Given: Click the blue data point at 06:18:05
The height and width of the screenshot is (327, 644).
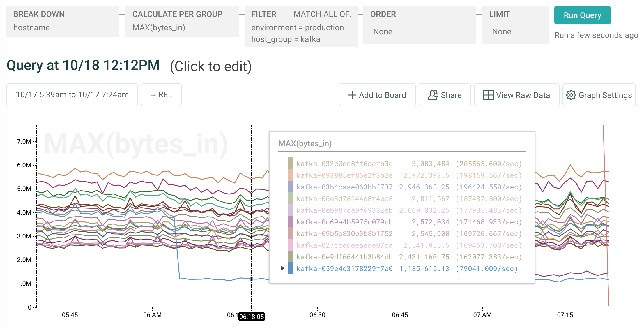Looking at the screenshot, I should point(251,279).
